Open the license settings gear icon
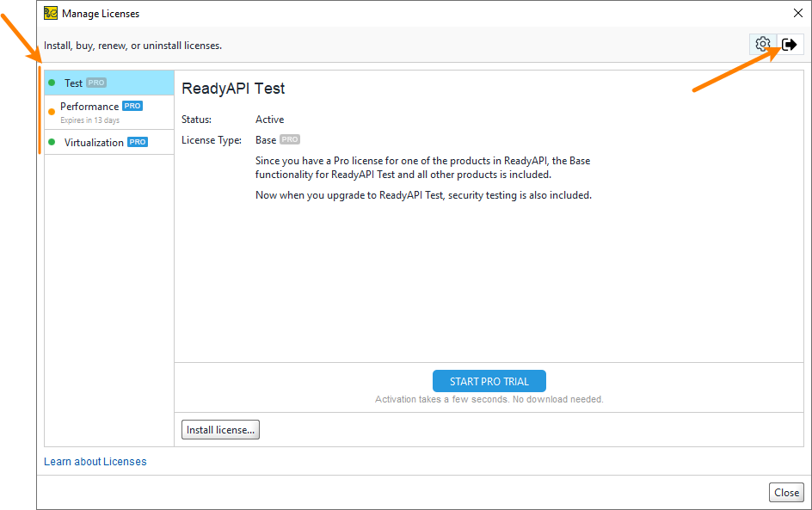The width and height of the screenshot is (812, 510). (762, 44)
